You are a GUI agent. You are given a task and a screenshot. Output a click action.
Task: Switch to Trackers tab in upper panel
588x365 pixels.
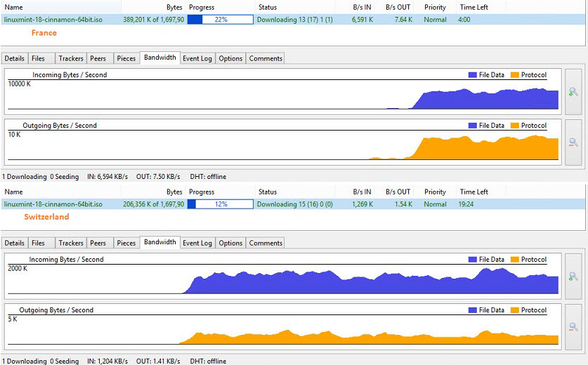tap(71, 58)
